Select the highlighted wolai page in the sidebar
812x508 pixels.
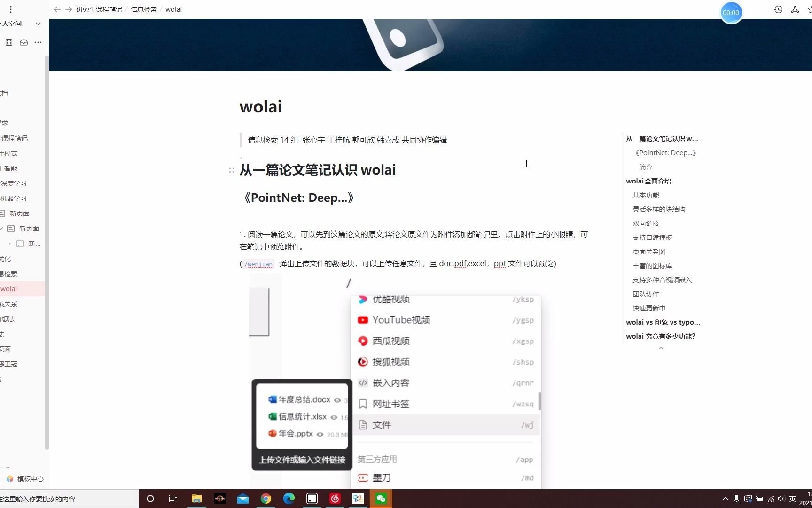click(23, 289)
